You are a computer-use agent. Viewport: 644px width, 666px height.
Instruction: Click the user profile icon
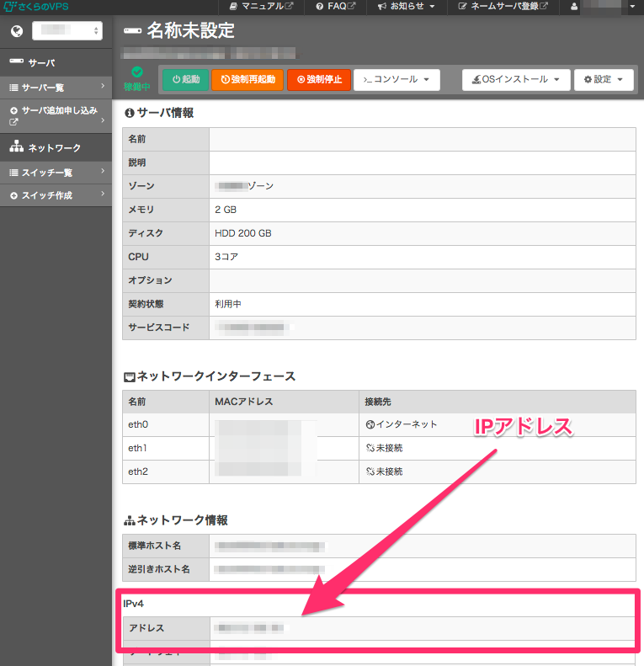pyautogui.click(x=574, y=7)
